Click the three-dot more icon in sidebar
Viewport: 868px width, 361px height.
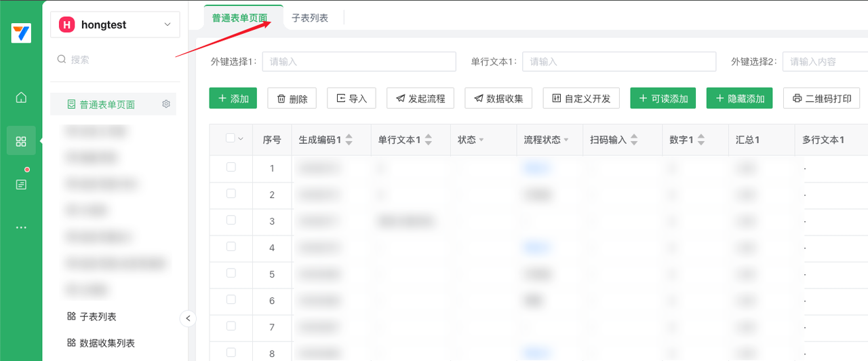21,227
